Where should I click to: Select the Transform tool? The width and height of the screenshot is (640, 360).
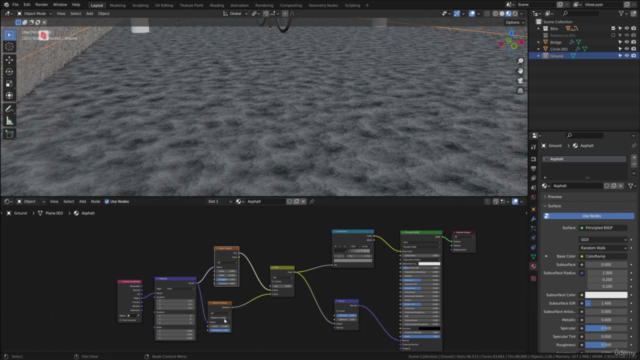(x=9, y=96)
